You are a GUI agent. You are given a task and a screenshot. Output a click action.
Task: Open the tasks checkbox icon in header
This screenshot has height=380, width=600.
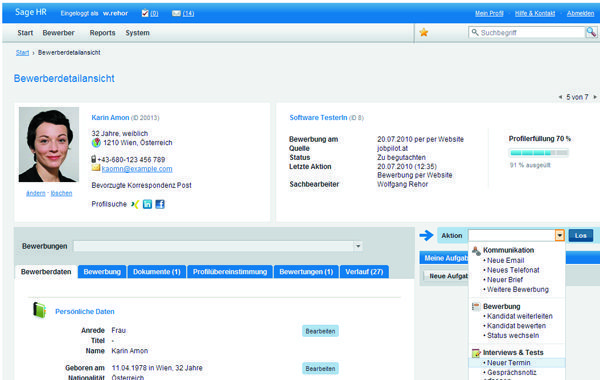[145, 13]
